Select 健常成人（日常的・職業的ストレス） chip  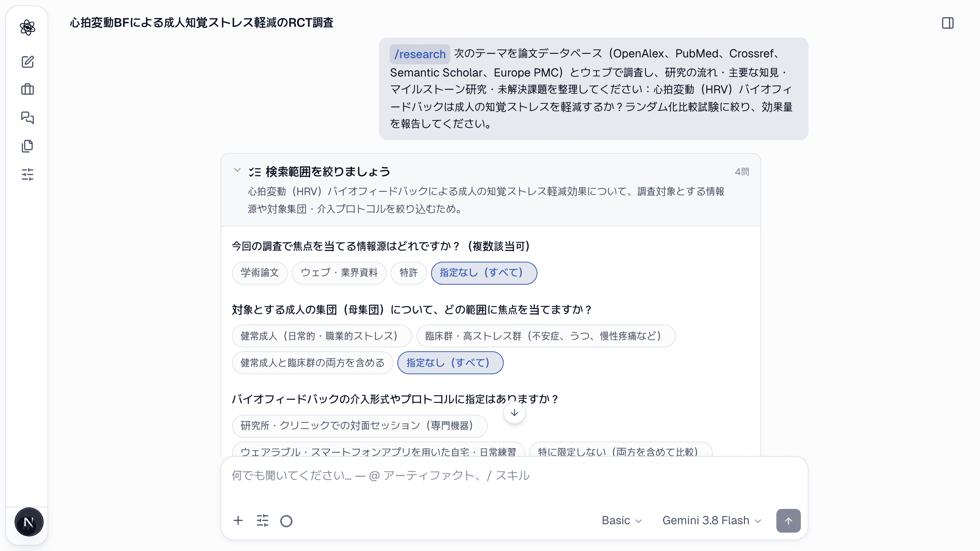coord(322,336)
